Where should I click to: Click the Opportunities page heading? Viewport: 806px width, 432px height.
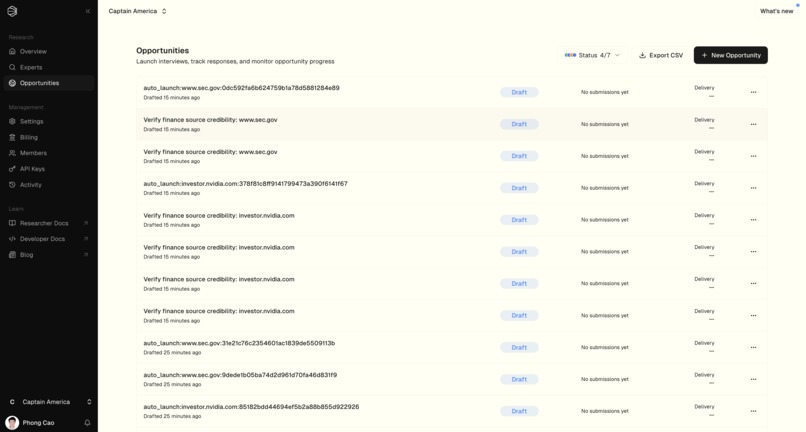point(162,50)
